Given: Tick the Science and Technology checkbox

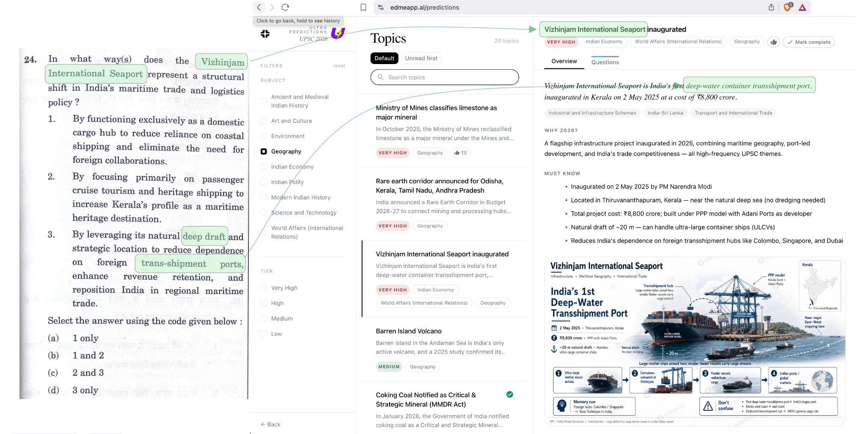Looking at the screenshot, I should point(264,213).
